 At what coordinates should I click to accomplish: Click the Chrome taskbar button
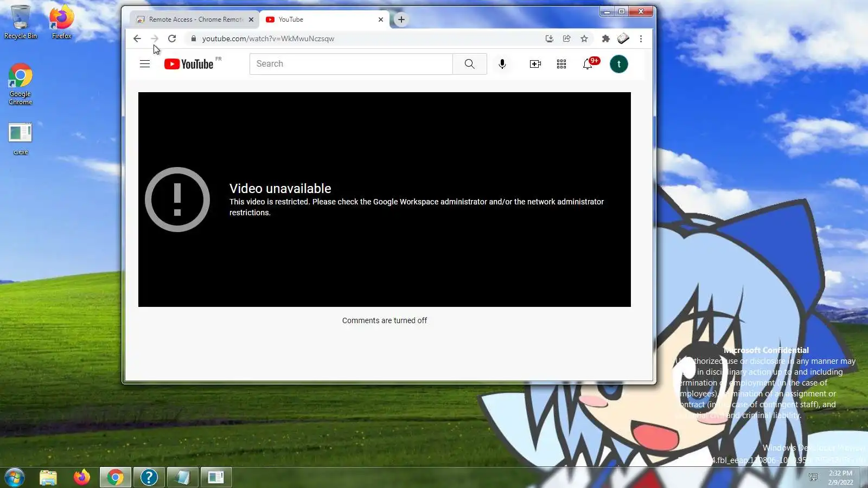click(115, 478)
